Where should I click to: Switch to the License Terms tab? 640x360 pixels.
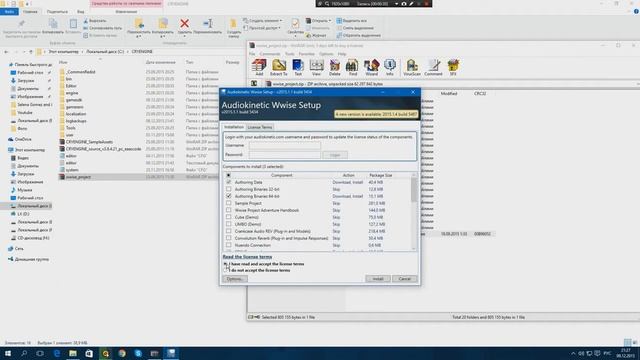point(260,127)
